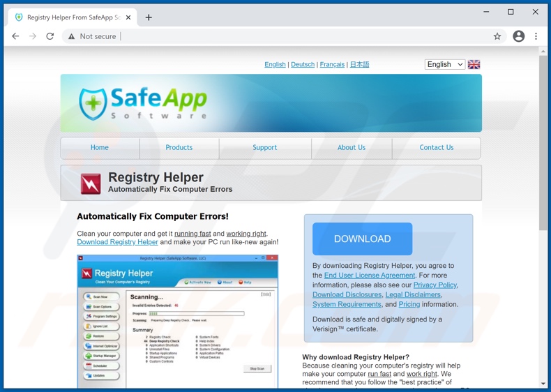This screenshot has height=392, width=551.
Task: Click the scan progress bar in screenshot
Action: 197,313
